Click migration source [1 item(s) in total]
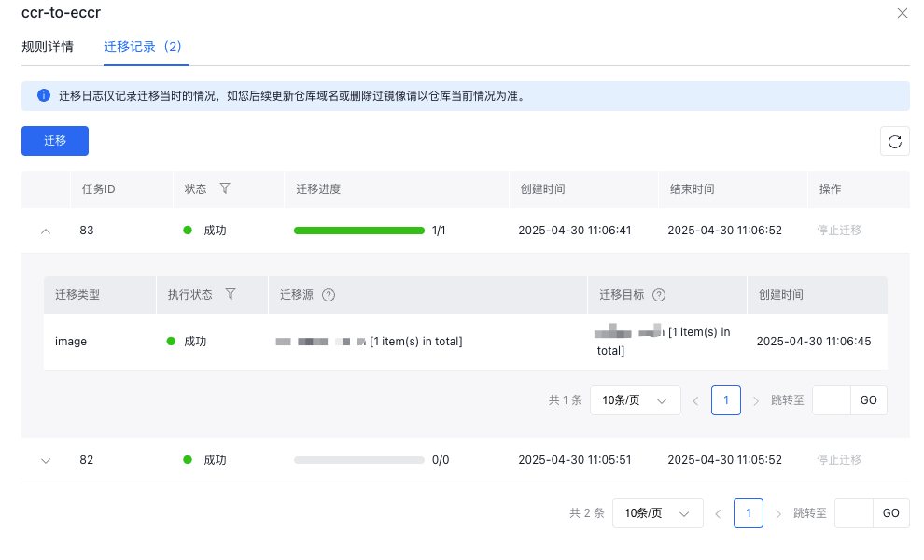Viewport: 924px width, 560px height. 416,342
